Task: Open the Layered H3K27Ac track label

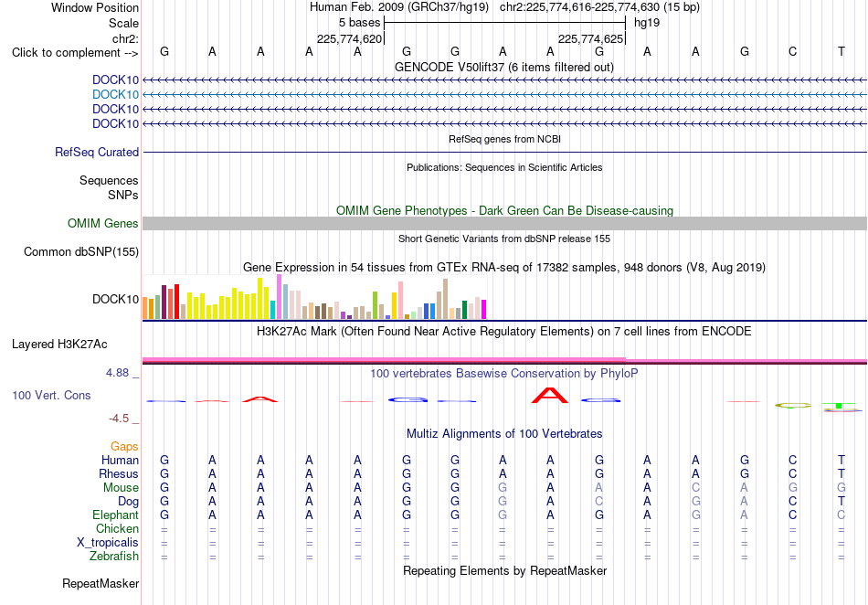Action: [x=59, y=345]
